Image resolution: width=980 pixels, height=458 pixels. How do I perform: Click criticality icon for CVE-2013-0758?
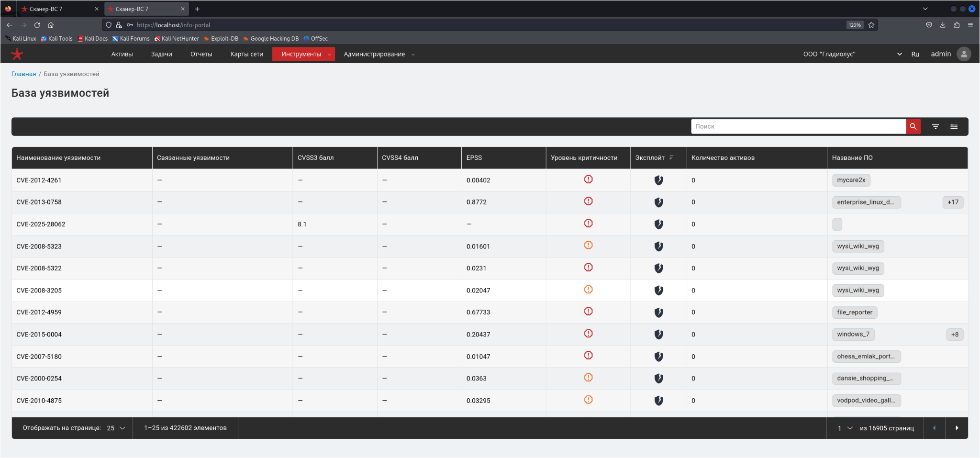coord(588,201)
